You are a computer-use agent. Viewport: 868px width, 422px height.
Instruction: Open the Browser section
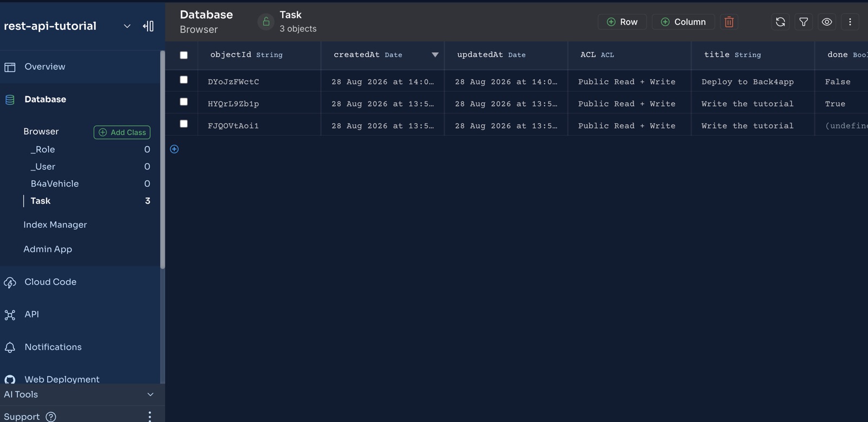41,131
